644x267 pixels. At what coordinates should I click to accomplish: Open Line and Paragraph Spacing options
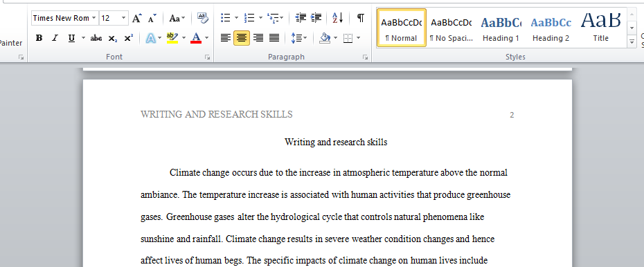[x=298, y=38]
